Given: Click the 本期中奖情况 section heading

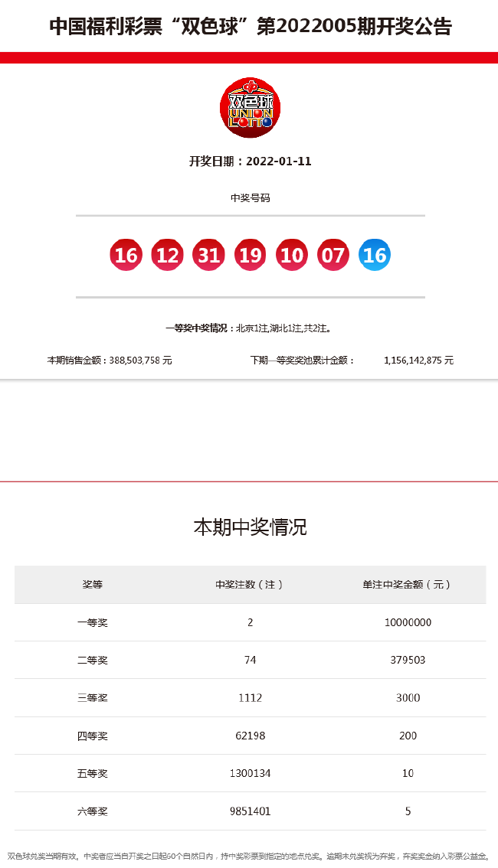Looking at the screenshot, I should 250,527.
